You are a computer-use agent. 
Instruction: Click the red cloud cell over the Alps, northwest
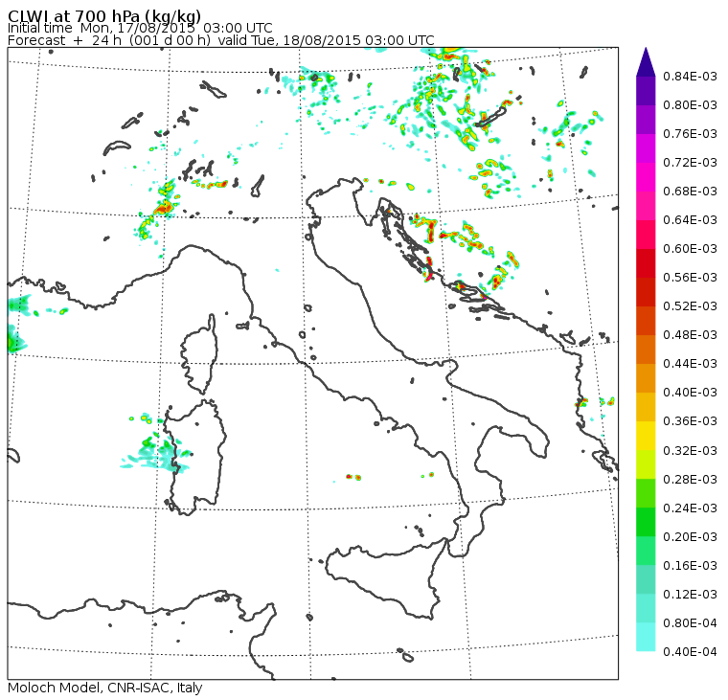point(163,209)
